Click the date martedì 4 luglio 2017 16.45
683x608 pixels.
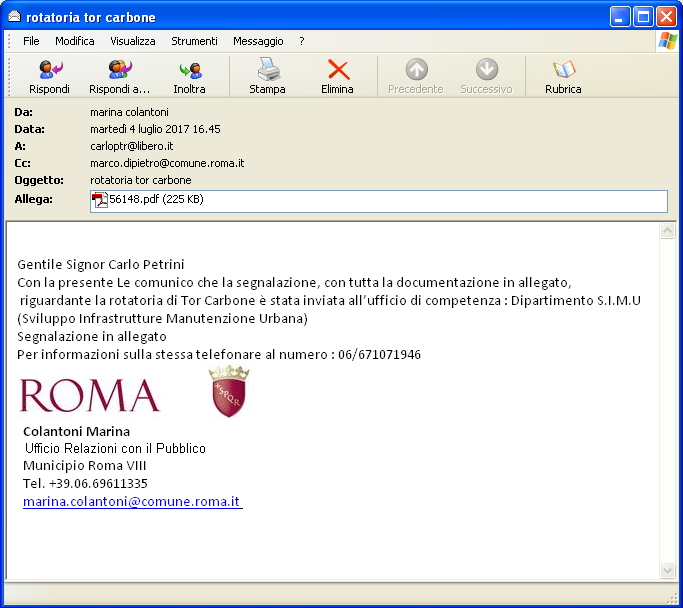point(155,129)
